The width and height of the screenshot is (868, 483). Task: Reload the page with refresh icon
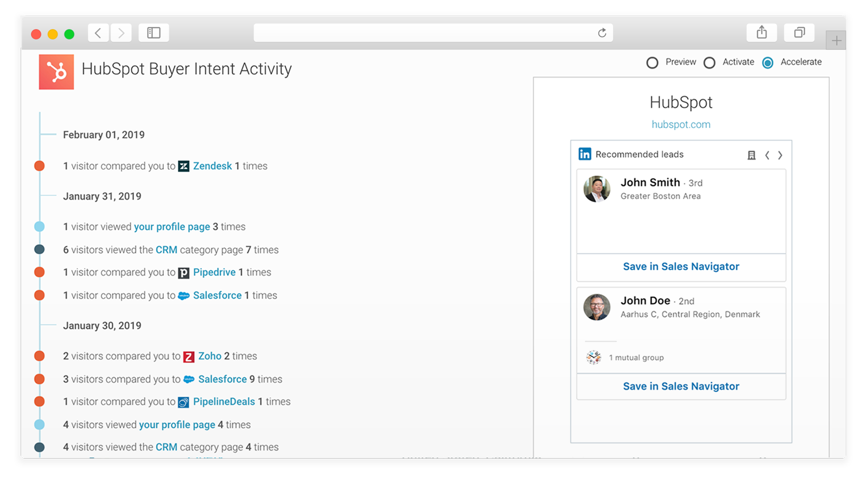602,33
